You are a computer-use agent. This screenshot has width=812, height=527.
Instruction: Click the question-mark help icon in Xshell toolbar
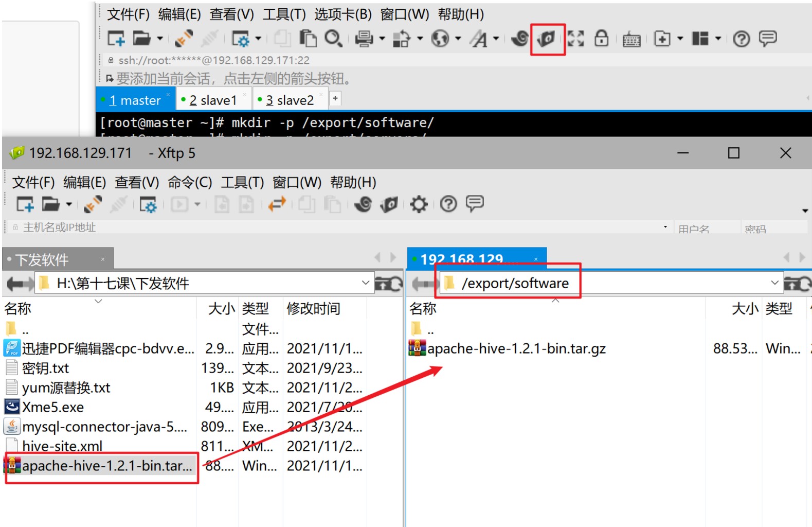coord(741,39)
